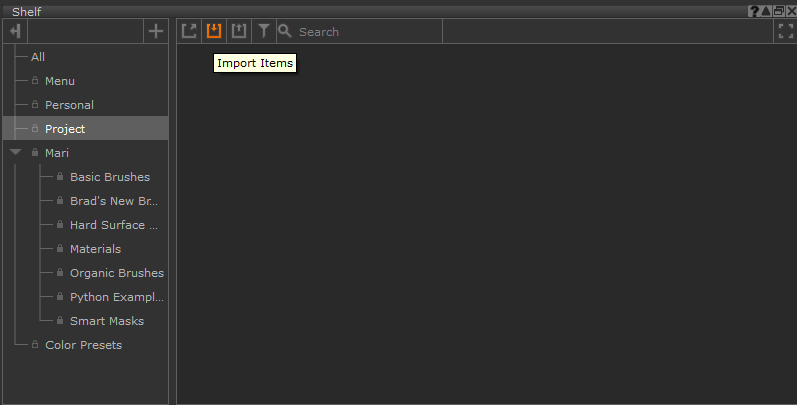797x405 pixels.
Task: Open the Hard Surface shelf
Action: 114,225
